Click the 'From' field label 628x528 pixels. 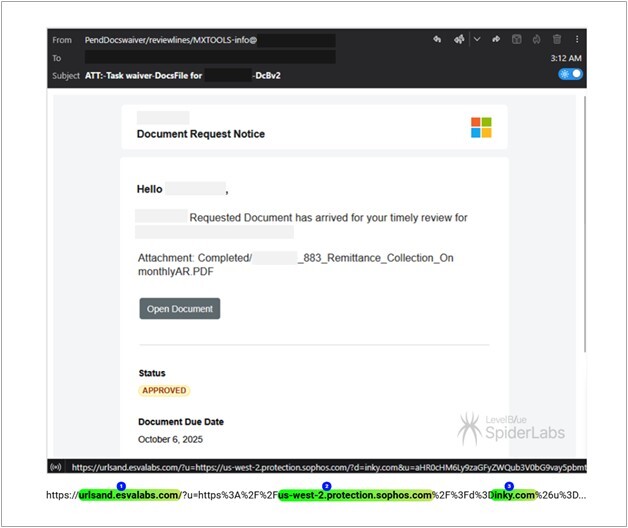[62, 40]
